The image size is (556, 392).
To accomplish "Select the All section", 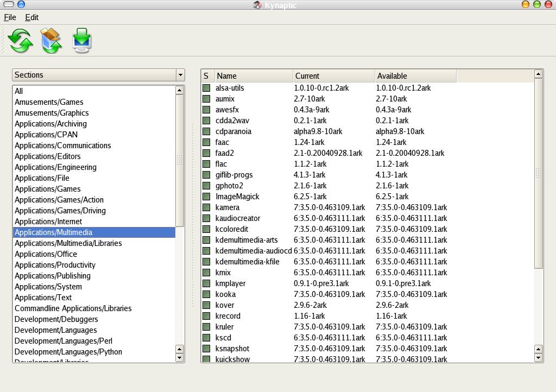I will 94,91.
